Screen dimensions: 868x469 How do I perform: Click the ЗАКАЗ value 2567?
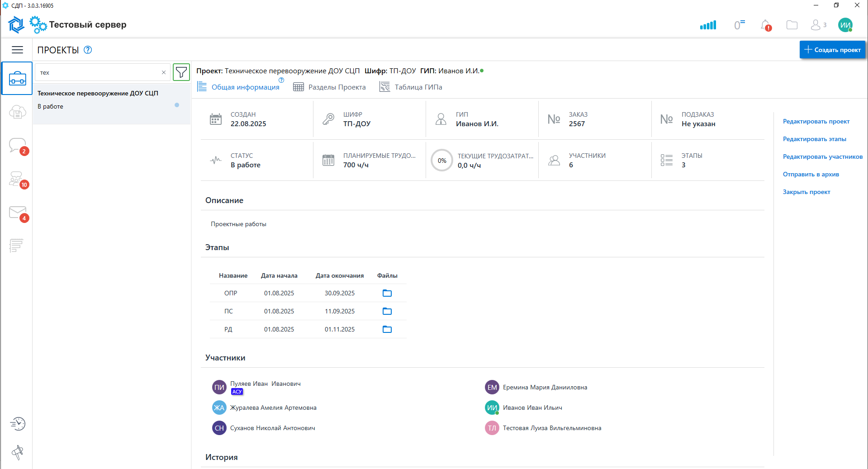tap(577, 123)
